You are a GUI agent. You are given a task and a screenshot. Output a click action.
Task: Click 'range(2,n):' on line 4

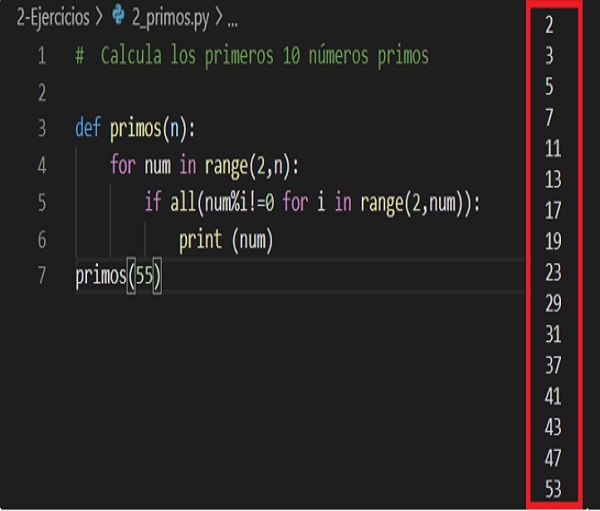point(251,166)
